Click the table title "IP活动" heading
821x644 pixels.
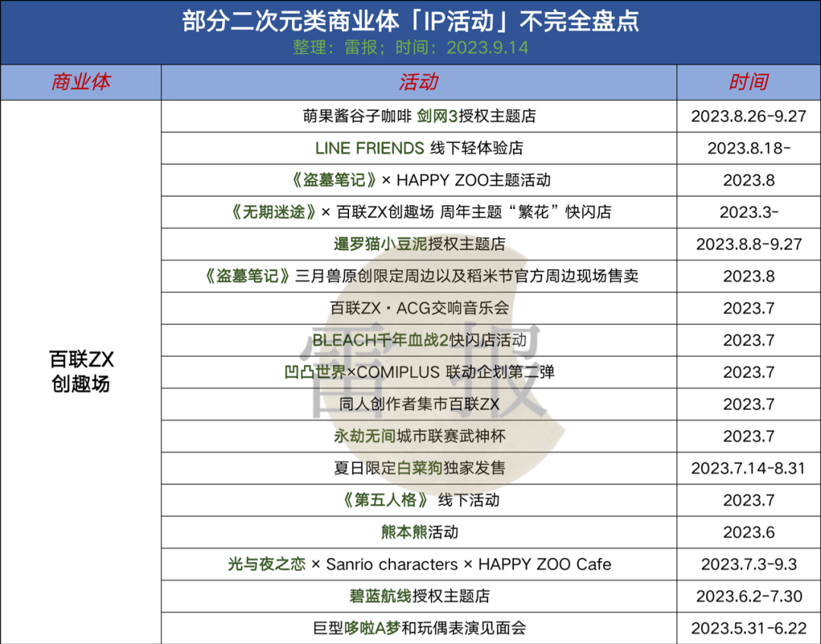(410, 21)
